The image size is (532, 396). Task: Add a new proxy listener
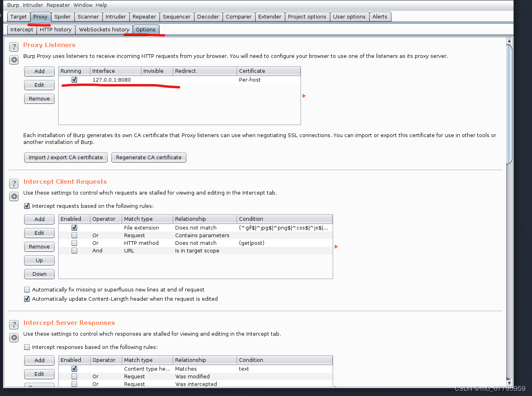[39, 71]
